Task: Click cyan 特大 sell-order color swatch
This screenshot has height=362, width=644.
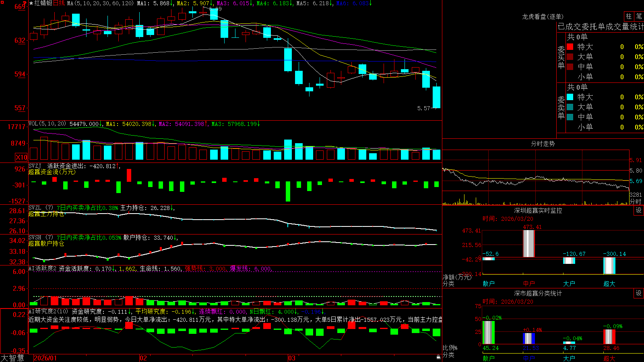Action: point(570,97)
